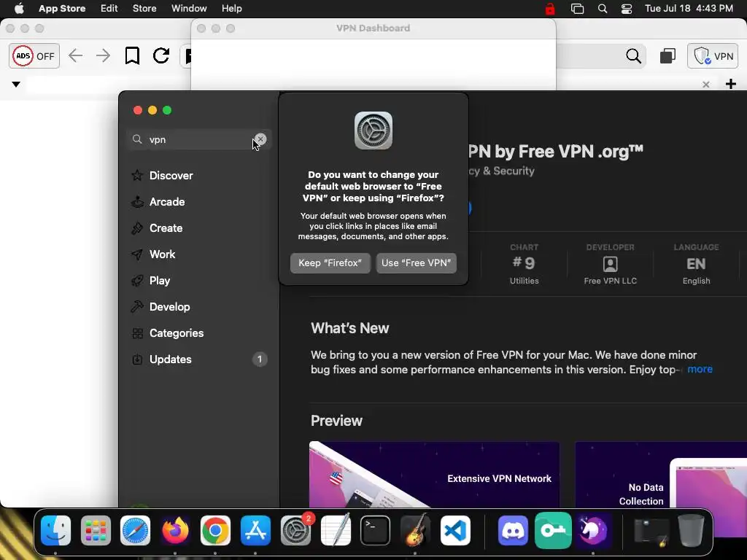
Task: Open Finder from the Dock
Action: click(x=55, y=530)
